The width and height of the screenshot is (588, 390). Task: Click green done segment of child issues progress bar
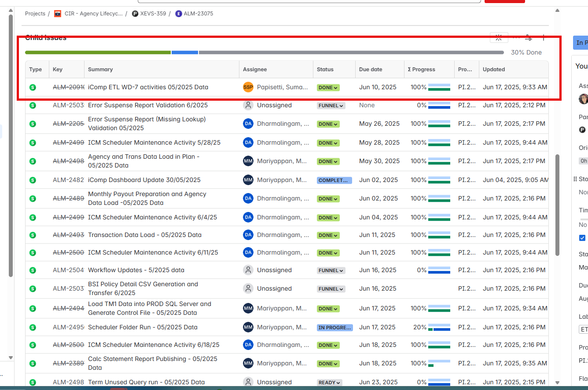coord(98,52)
